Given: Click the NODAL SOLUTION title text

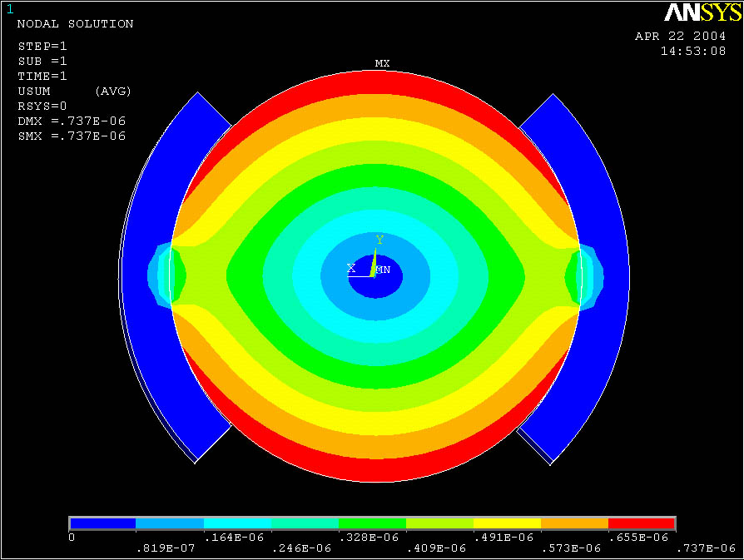Looking at the screenshot, I should coord(76,24).
